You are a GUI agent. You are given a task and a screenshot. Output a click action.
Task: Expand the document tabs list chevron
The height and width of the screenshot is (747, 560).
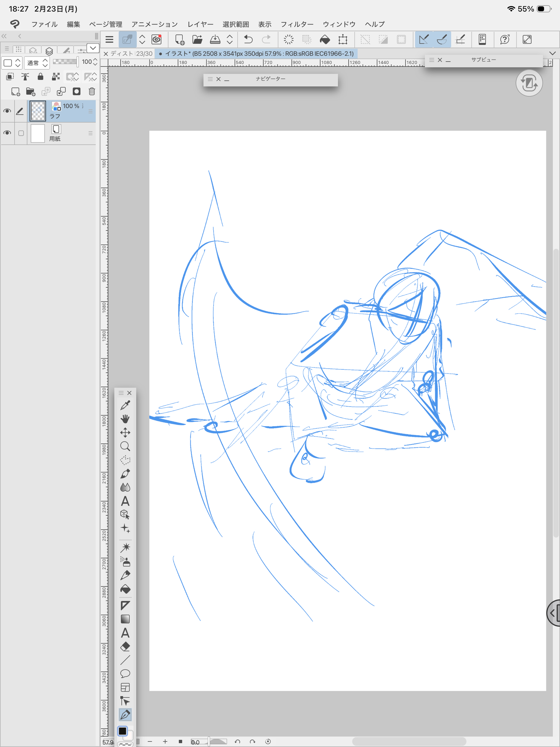pyautogui.click(x=552, y=53)
